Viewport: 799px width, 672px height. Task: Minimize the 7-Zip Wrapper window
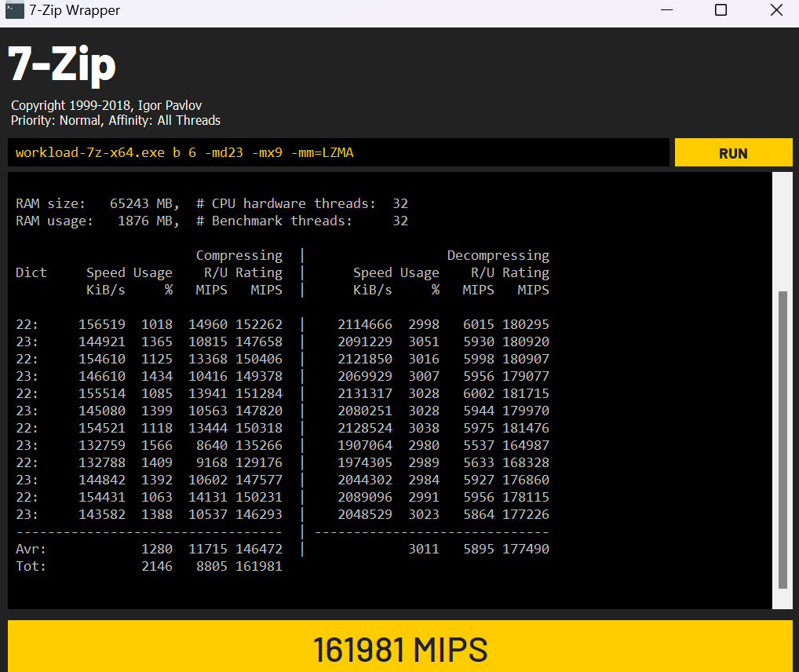(666, 11)
